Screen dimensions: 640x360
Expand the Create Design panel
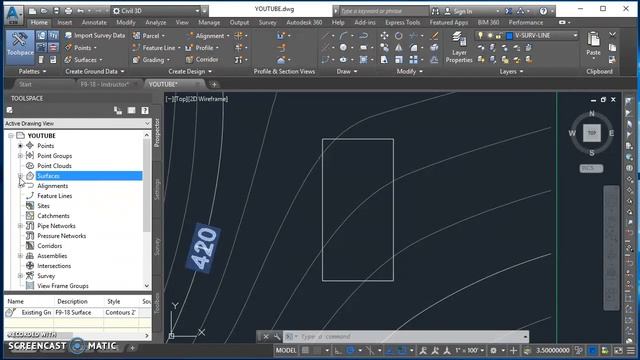190,71
